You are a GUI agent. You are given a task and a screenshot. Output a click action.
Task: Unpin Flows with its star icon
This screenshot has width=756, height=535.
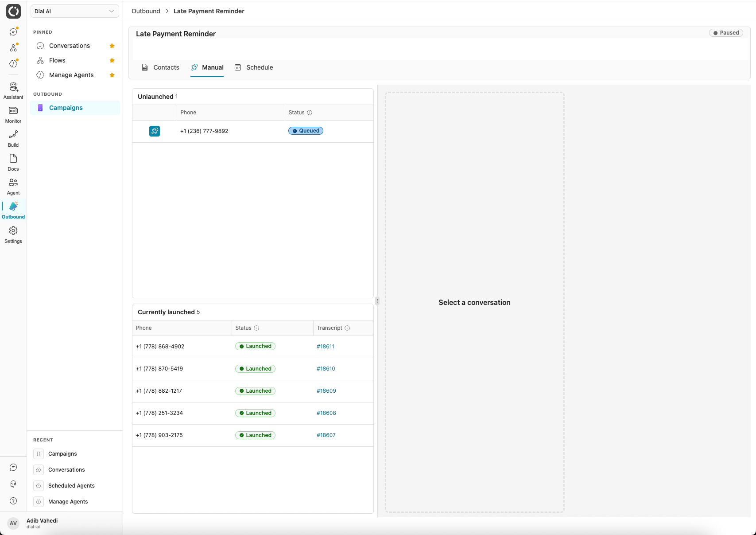[112, 60]
